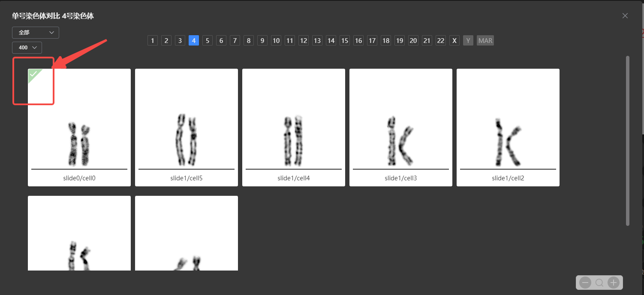Screen dimensions: 644x295
Task: Switch to chromosome 1 tab
Action: [x=153, y=41]
